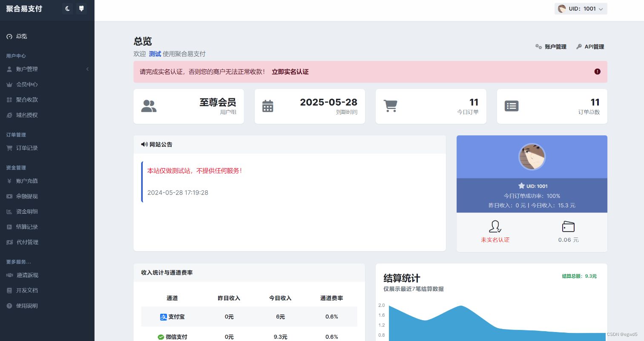Toggle dark mode with the moon icon
Screen dimensions: 644x341
click(x=67, y=9)
